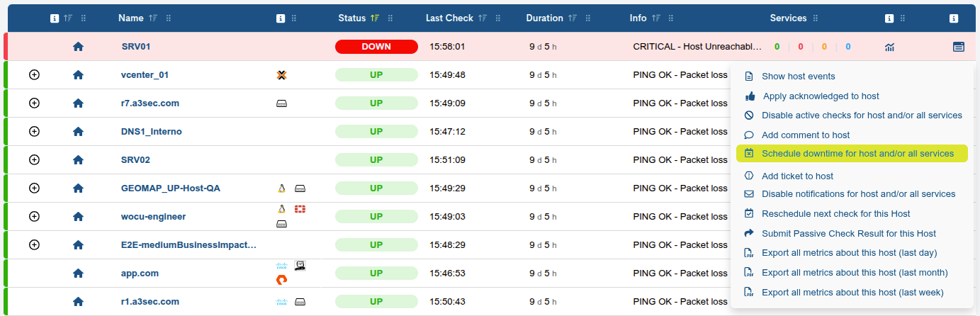Open the SRV01 actions menu icon
The height and width of the screenshot is (316, 980).
958,47
